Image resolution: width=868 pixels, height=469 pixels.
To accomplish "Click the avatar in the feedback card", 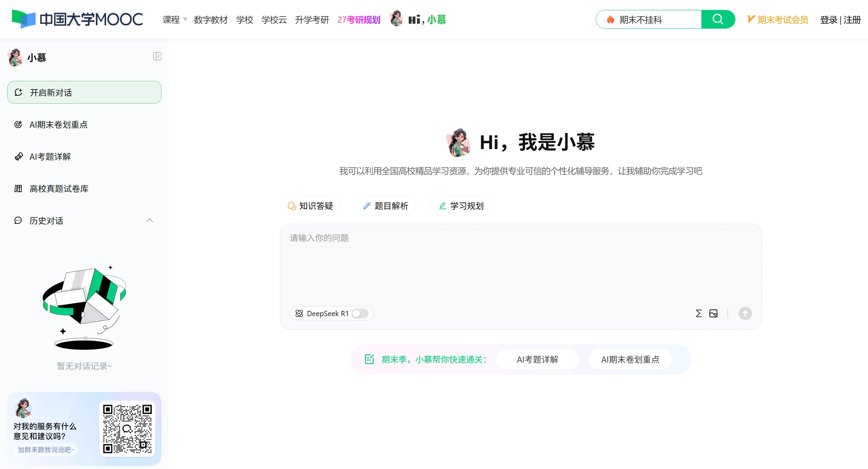I will (23, 408).
